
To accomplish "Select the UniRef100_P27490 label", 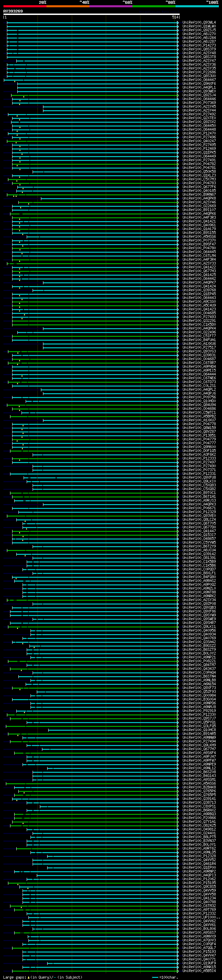I will 199,466.
